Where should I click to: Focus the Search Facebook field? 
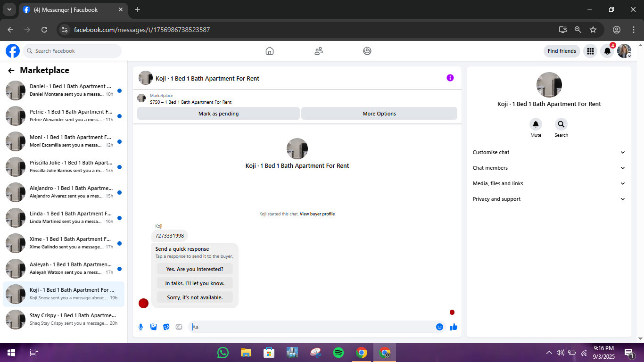click(x=72, y=51)
